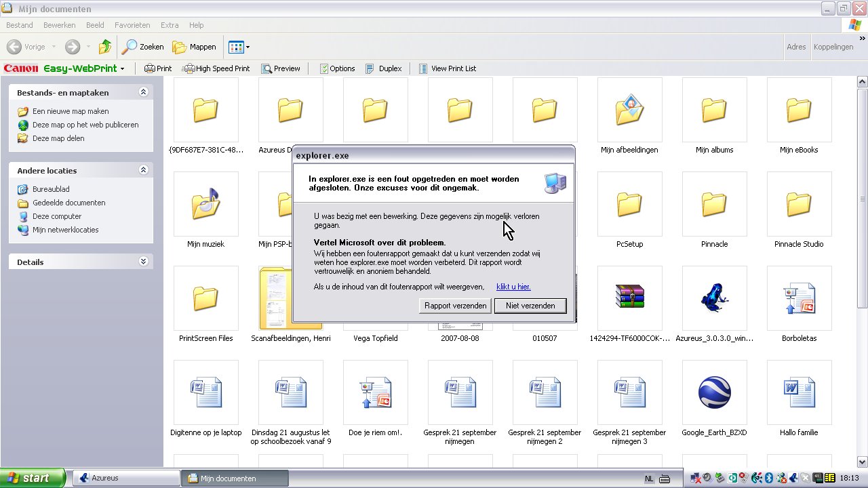868x488 pixels.
Task: Switch to Azureus taskbar button
Action: click(x=125, y=478)
